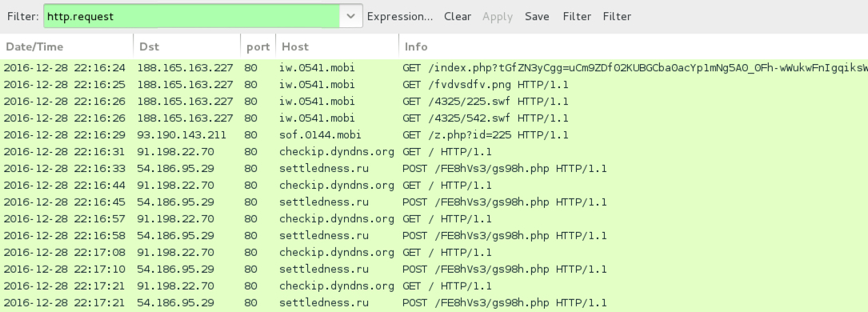Select the GET /4325/225.swf packet

pyautogui.click(x=434, y=102)
